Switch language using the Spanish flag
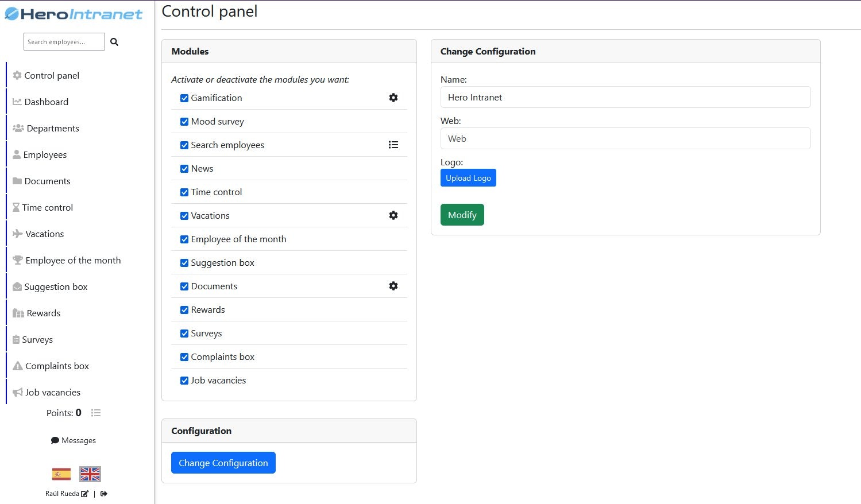This screenshot has width=861, height=504. [x=61, y=474]
